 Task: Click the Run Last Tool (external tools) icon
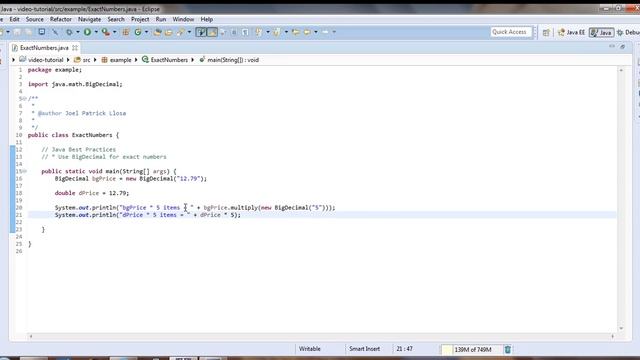click(x=106, y=32)
